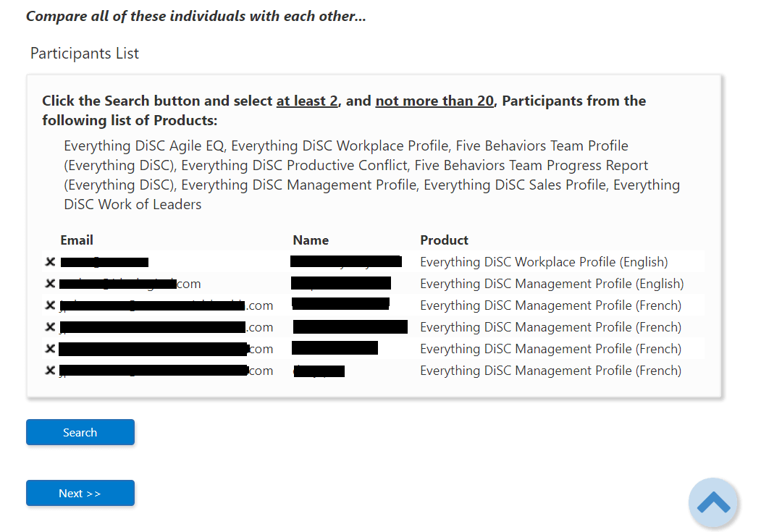Click the 'Participants List' heading
Viewport: 761px width, 532px height.
[x=85, y=54]
